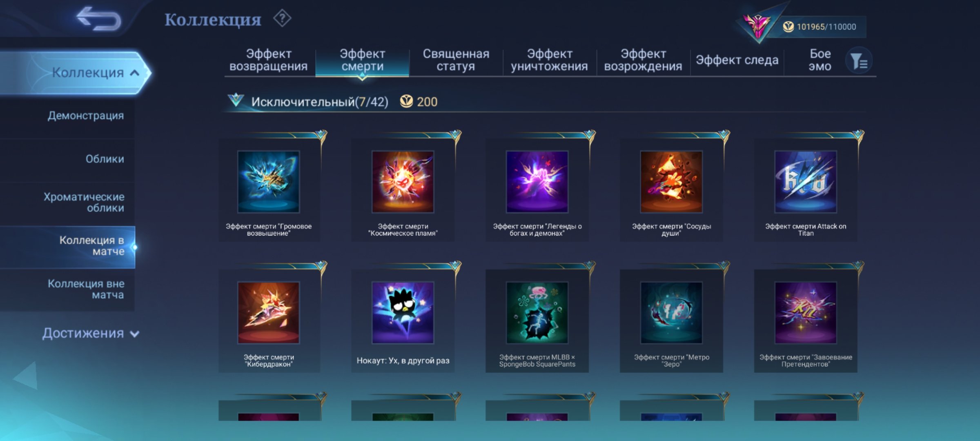
Task: Expand the Достижения sidebar section
Action: [x=91, y=333]
